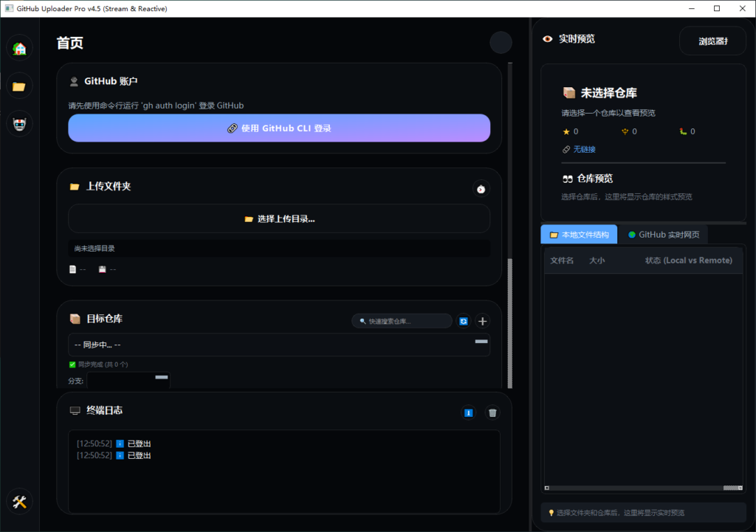
Task: Toggle the sync complete green checkbox
Action: coord(72,365)
